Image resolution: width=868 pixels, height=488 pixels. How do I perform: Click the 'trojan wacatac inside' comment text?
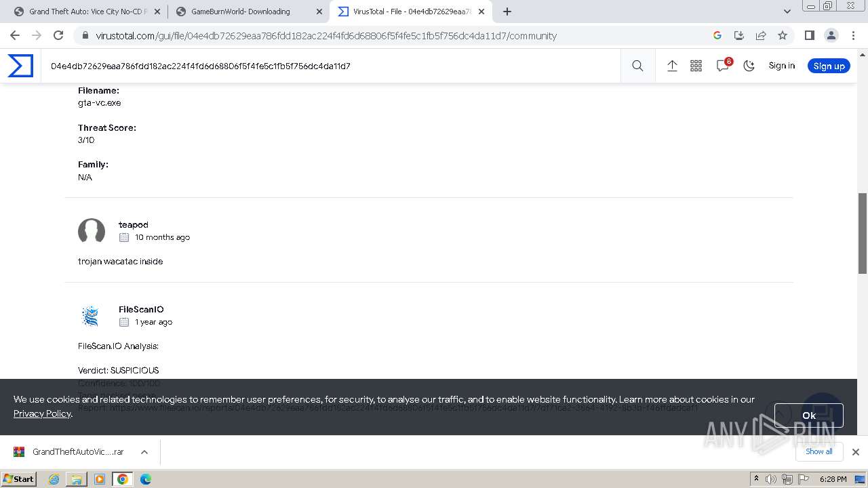pos(120,261)
